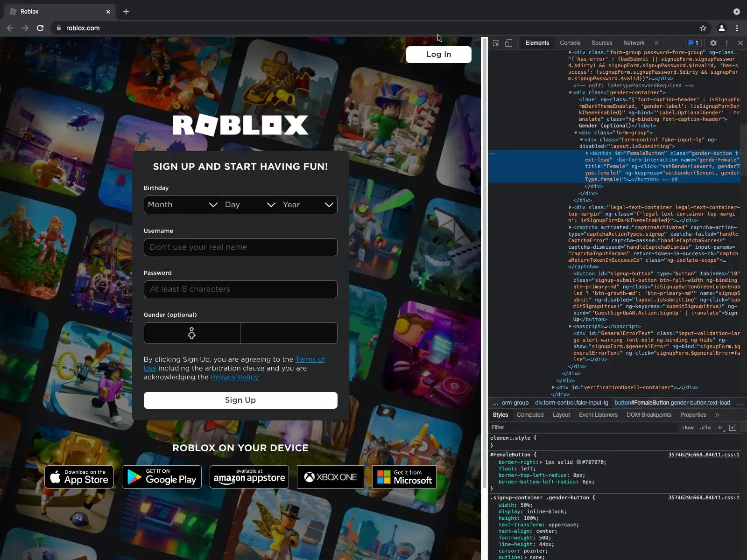Switch to the Console tab
Image resolution: width=747 pixels, height=560 pixels.
click(x=570, y=43)
